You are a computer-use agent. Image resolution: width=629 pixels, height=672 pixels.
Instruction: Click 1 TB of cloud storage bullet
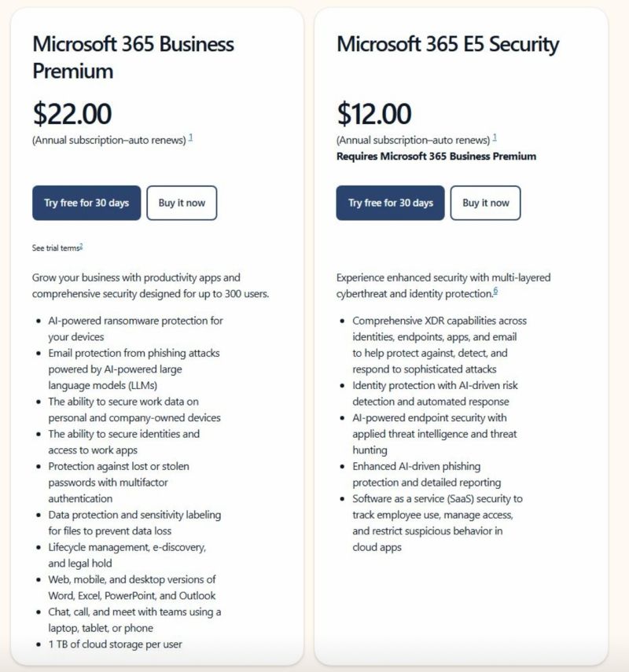pyautogui.click(x=115, y=644)
